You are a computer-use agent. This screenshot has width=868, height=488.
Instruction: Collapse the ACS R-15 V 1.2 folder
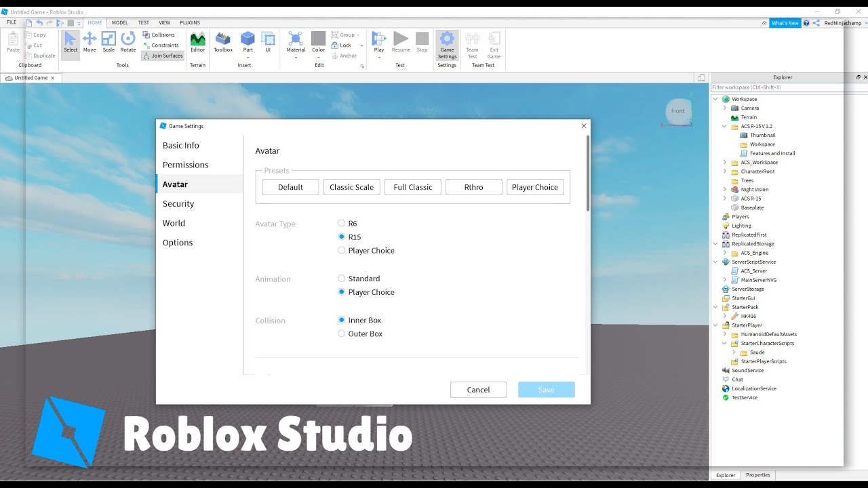coord(724,126)
